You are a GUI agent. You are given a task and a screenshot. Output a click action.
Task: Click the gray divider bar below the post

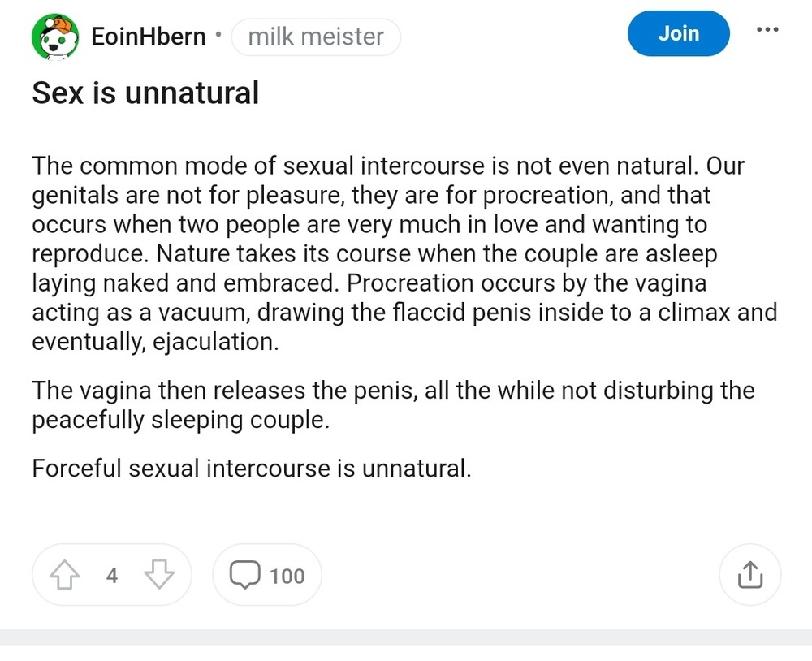pos(406,637)
